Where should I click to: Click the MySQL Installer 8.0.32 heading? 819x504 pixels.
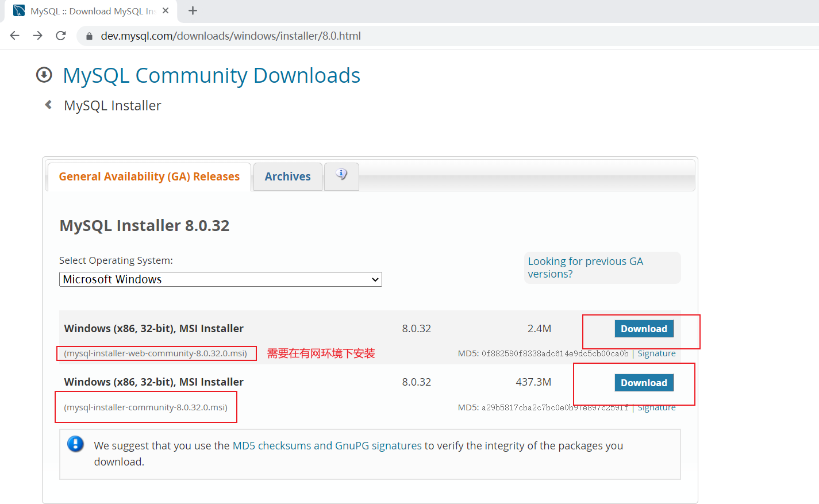coord(144,225)
